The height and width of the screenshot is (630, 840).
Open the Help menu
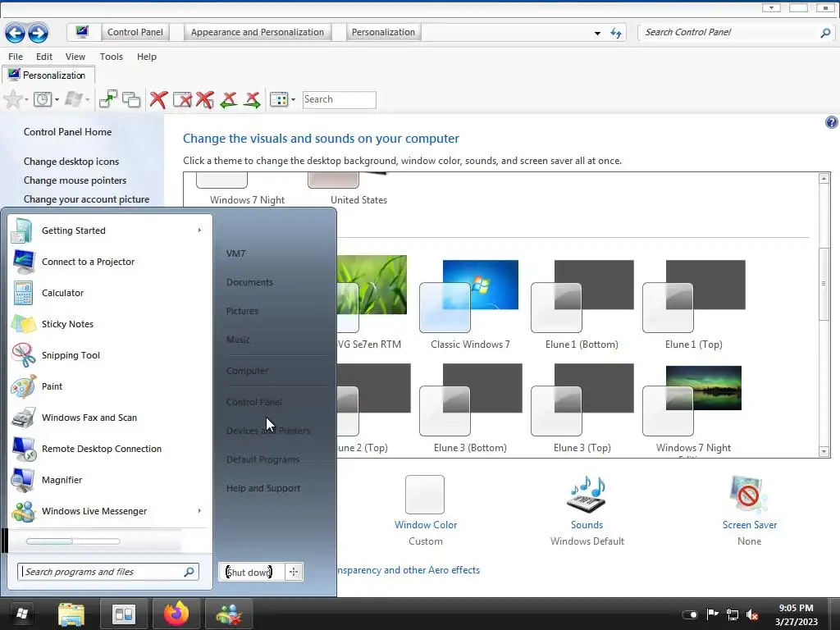coord(146,57)
